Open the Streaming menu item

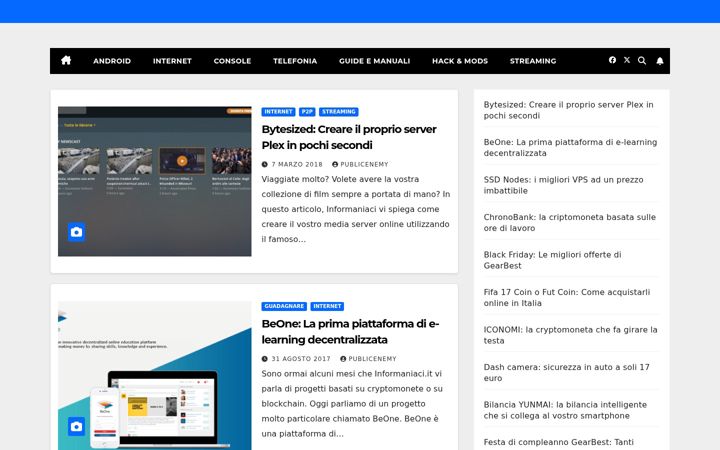(533, 61)
